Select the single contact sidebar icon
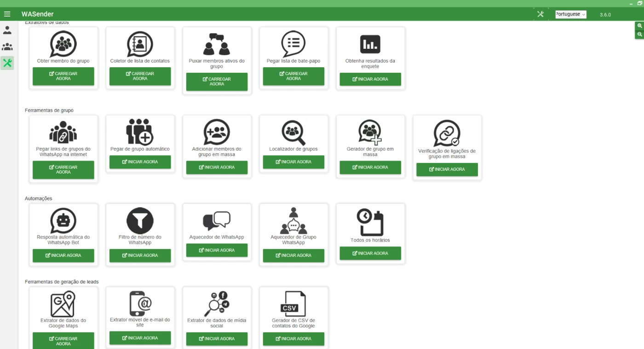 [7, 30]
